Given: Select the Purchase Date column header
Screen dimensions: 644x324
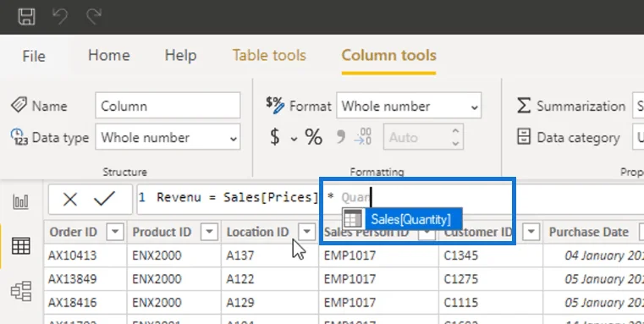Looking at the screenshot, I should click(x=588, y=232).
